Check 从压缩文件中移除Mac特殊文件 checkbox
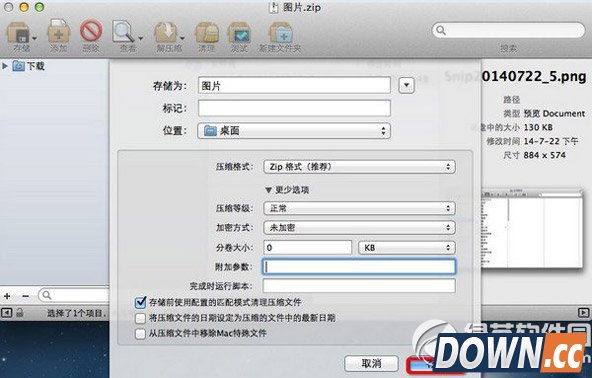This screenshot has width=592, height=378. pos(140,333)
